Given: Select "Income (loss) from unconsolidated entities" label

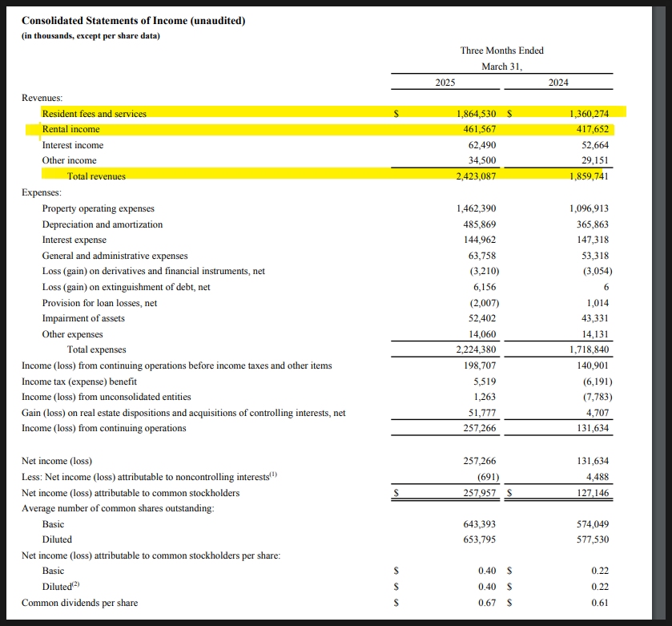Looking at the screenshot, I should (x=107, y=397).
